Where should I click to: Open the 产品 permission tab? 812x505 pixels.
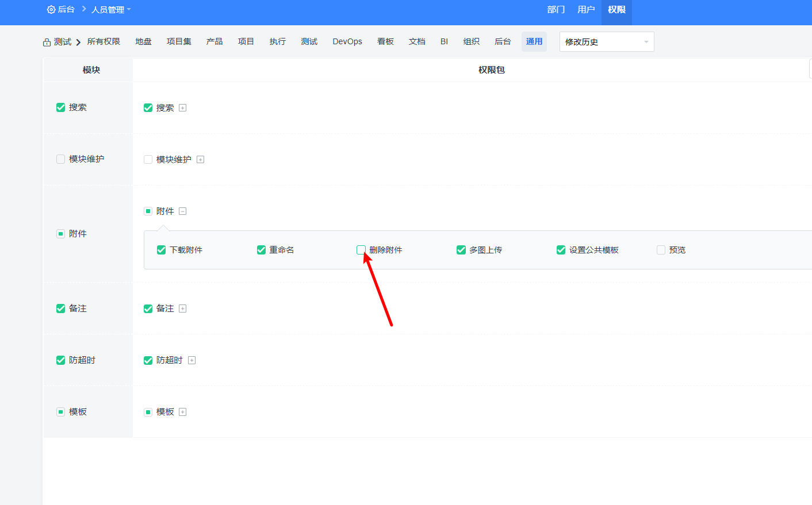215,41
